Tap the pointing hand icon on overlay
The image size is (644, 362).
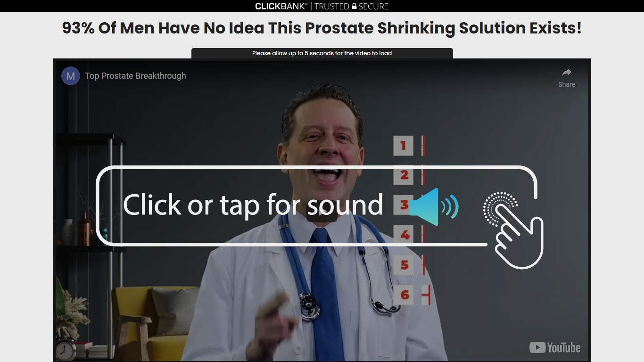pyautogui.click(x=513, y=230)
